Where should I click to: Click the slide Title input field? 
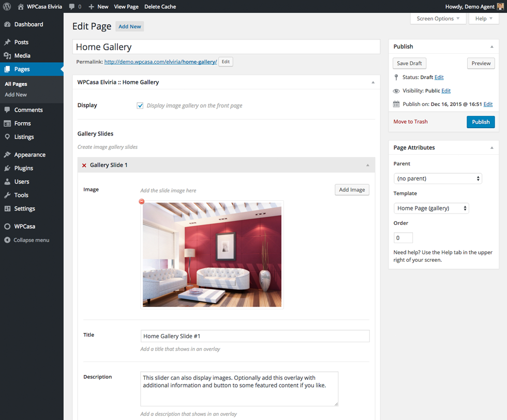pos(255,336)
